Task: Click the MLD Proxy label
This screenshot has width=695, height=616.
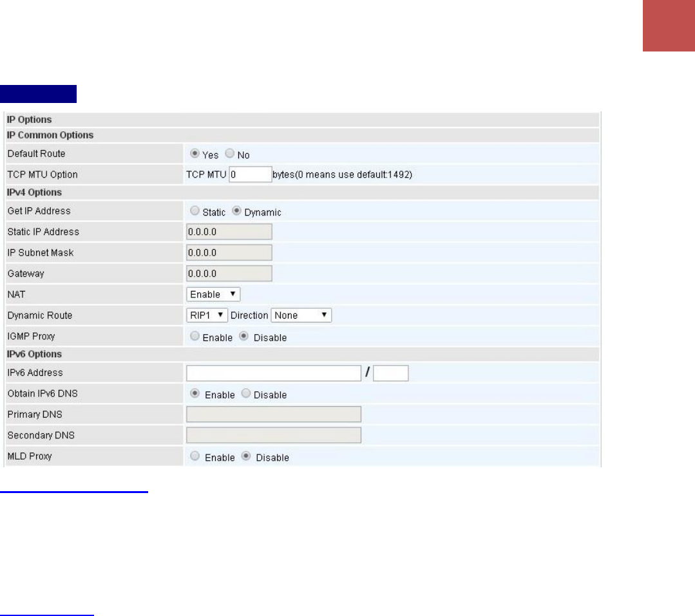Action: click(30, 456)
